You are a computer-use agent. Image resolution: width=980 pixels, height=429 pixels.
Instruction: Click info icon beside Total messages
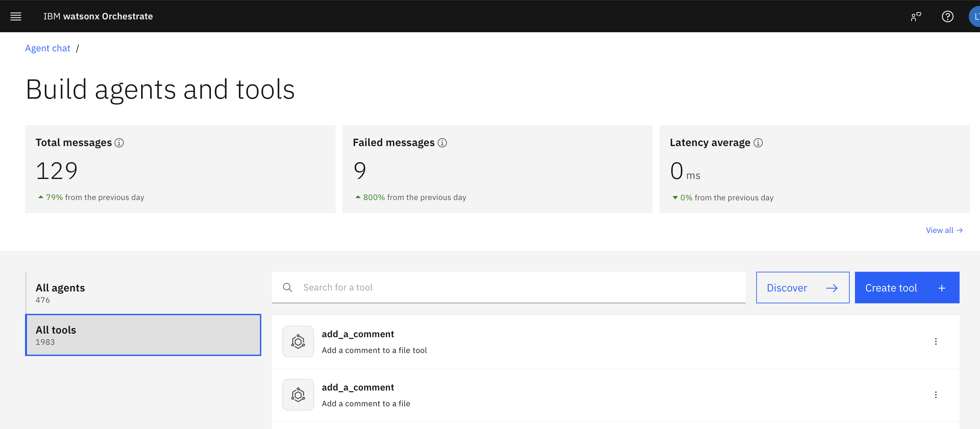click(x=119, y=143)
